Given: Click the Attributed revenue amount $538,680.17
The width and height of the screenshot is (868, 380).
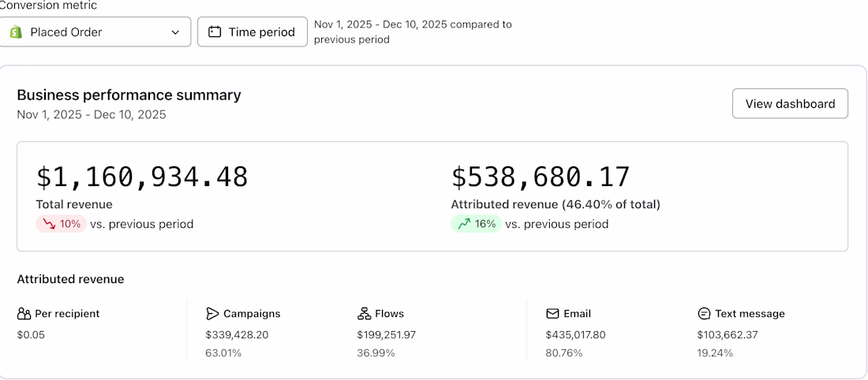Looking at the screenshot, I should tap(541, 177).
